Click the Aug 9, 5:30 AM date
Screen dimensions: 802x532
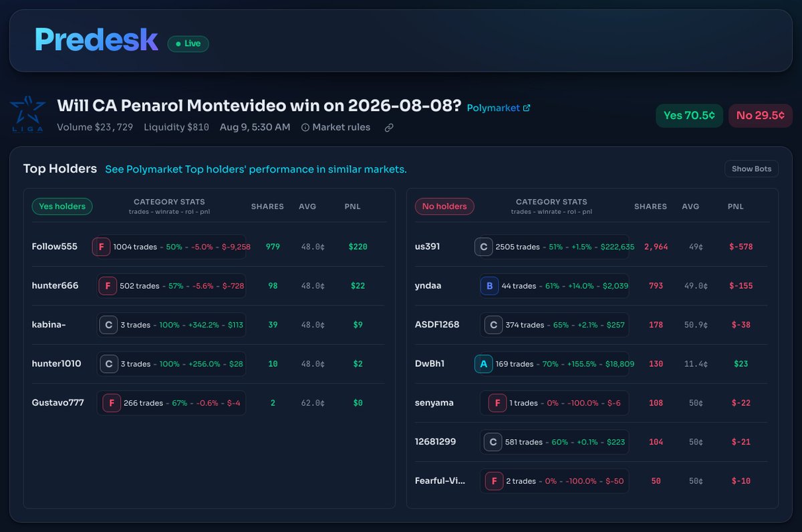tap(255, 127)
